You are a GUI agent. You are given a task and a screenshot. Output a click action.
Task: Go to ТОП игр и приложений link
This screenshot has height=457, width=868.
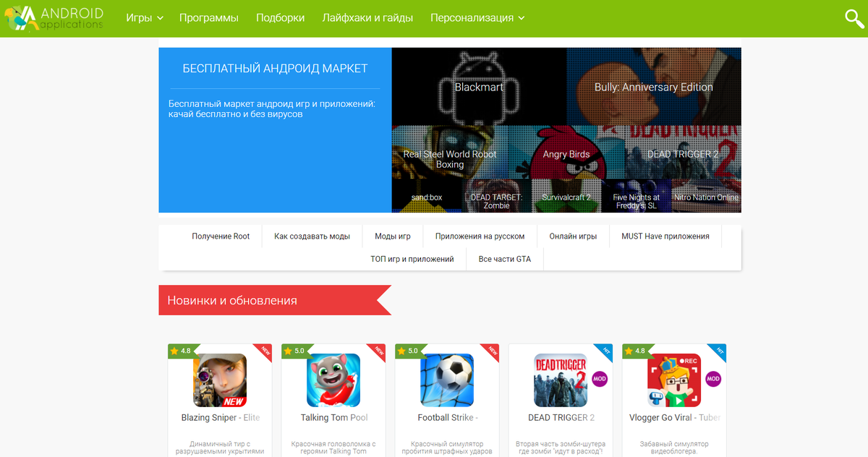point(412,259)
